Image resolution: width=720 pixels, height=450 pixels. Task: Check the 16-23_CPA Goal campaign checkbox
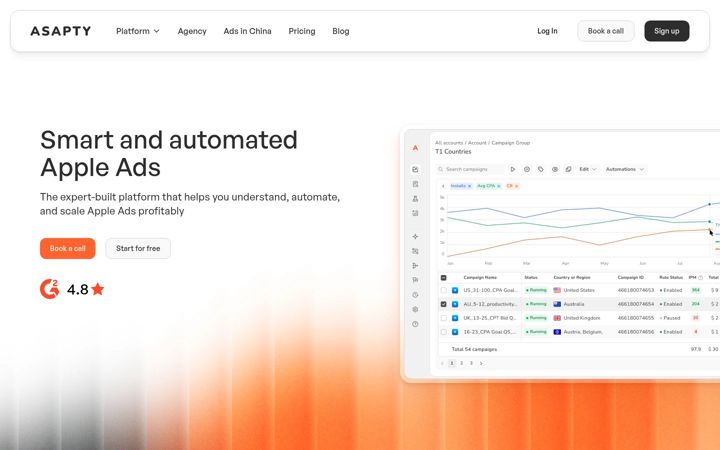coord(444,332)
